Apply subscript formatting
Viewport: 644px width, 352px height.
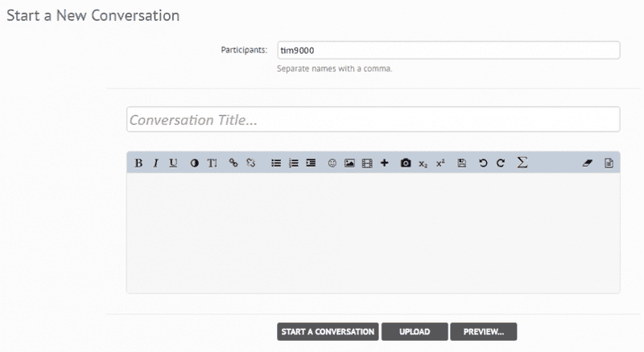423,164
